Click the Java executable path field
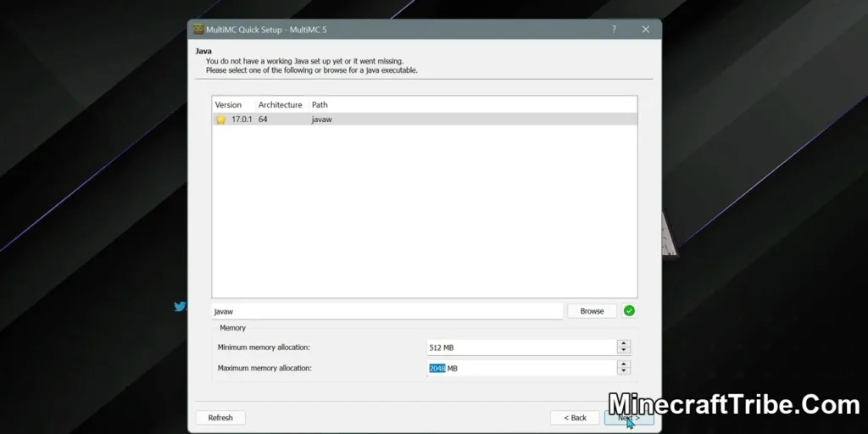 pos(387,312)
